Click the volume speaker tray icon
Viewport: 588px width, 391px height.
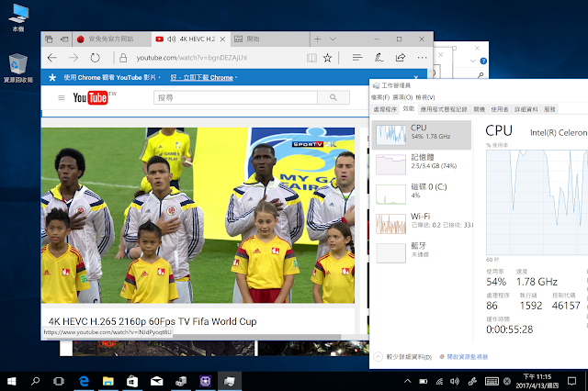455,381
